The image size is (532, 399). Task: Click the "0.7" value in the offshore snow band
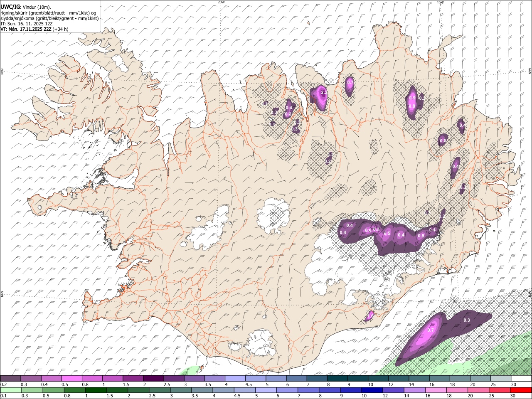click(431, 330)
